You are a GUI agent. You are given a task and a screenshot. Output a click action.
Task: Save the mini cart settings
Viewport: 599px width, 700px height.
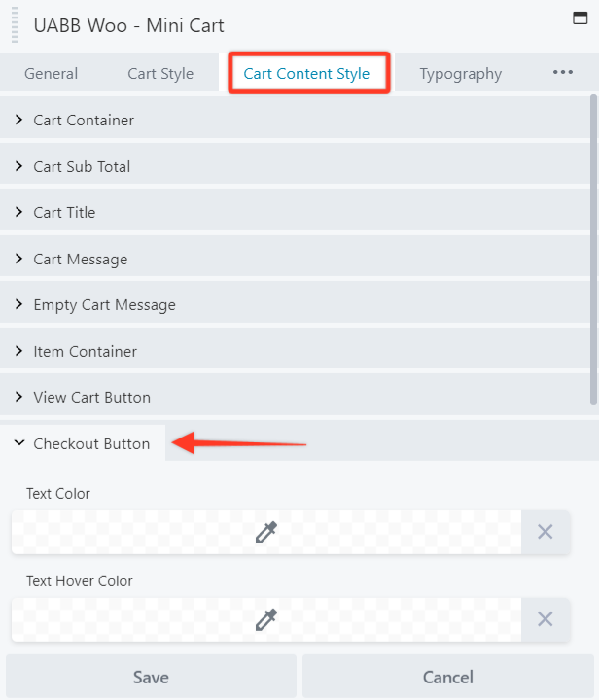tap(151, 677)
